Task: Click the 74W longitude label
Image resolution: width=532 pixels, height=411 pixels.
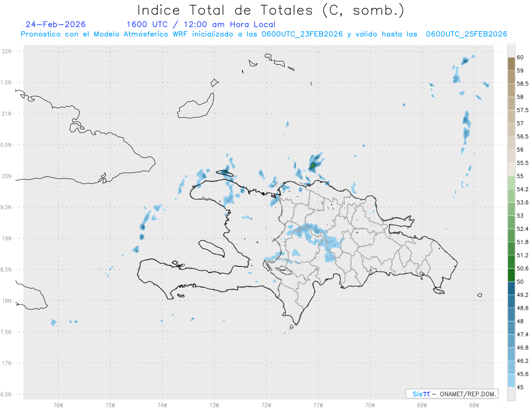Action: [162, 405]
